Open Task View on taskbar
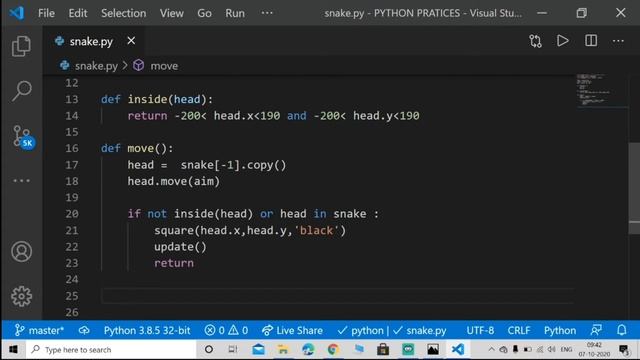The height and width of the screenshot is (360, 640). pyautogui.click(x=233, y=350)
